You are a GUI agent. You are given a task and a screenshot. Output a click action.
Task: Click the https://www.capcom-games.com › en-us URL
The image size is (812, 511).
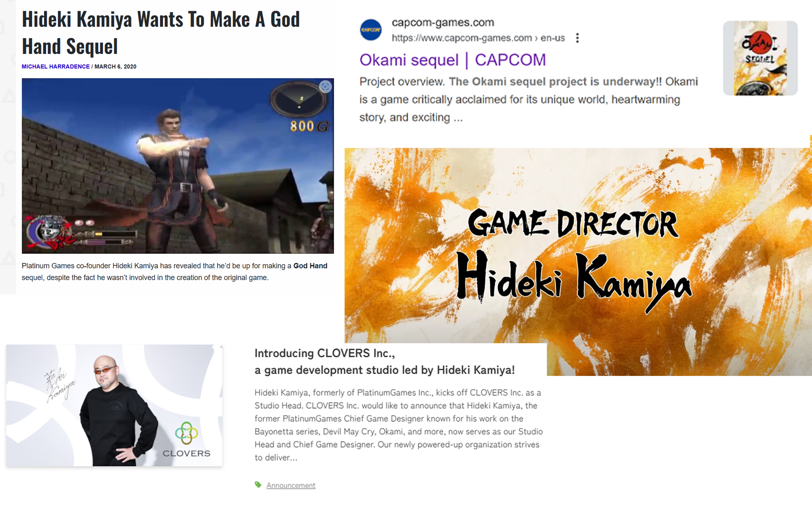[x=478, y=38]
